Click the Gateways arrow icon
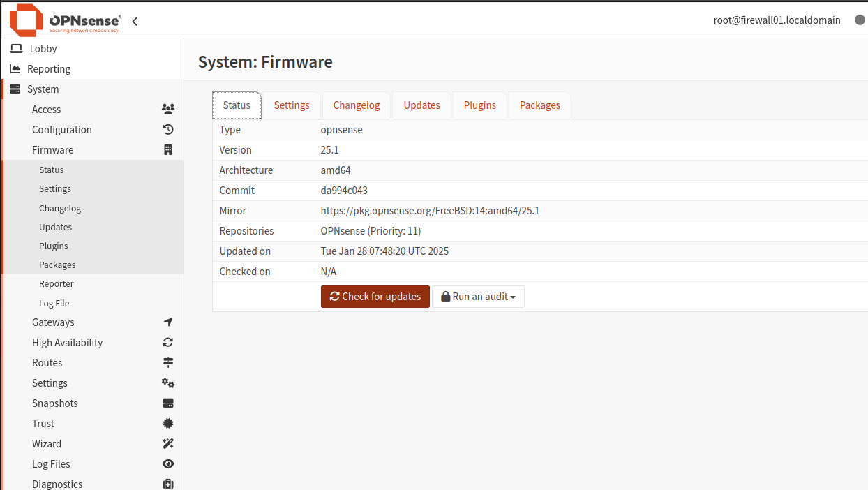 (x=168, y=322)
